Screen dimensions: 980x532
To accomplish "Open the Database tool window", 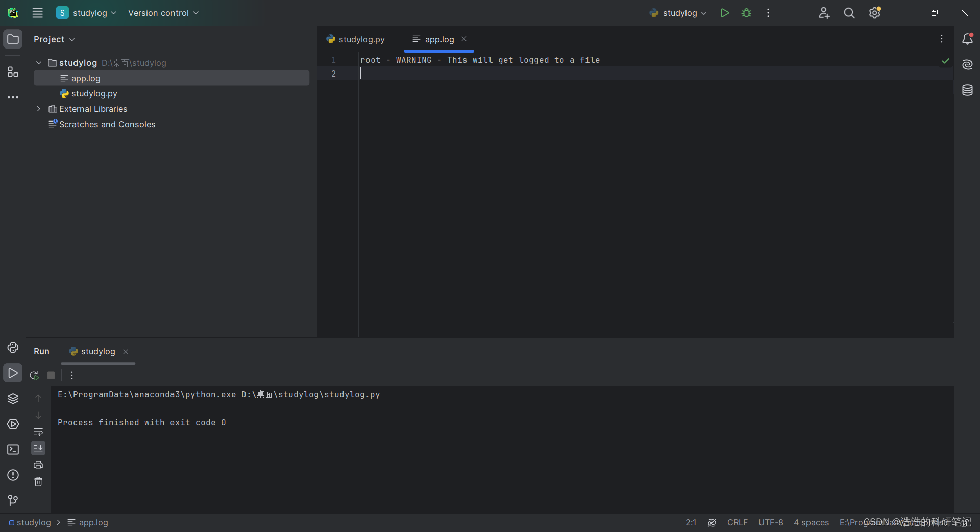I will (967, 90).
